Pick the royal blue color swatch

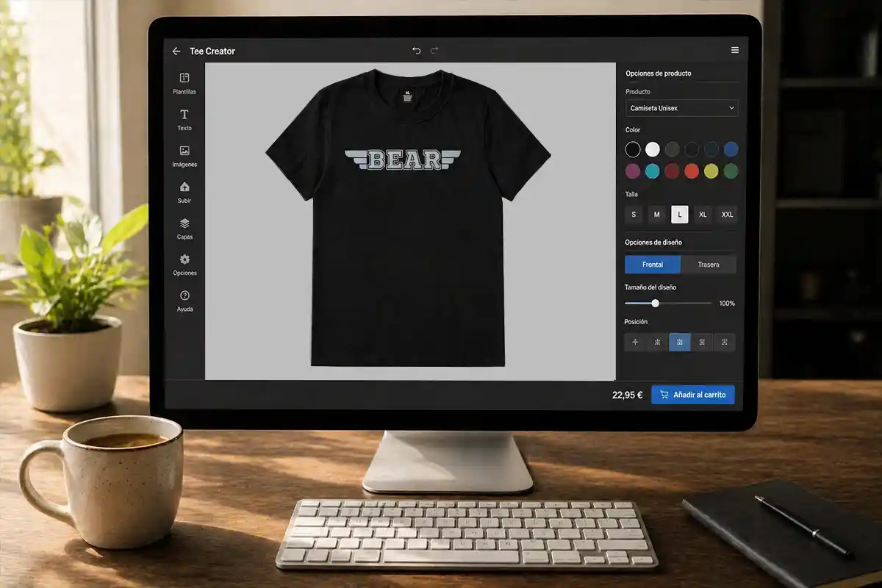(x=731, y=149)
